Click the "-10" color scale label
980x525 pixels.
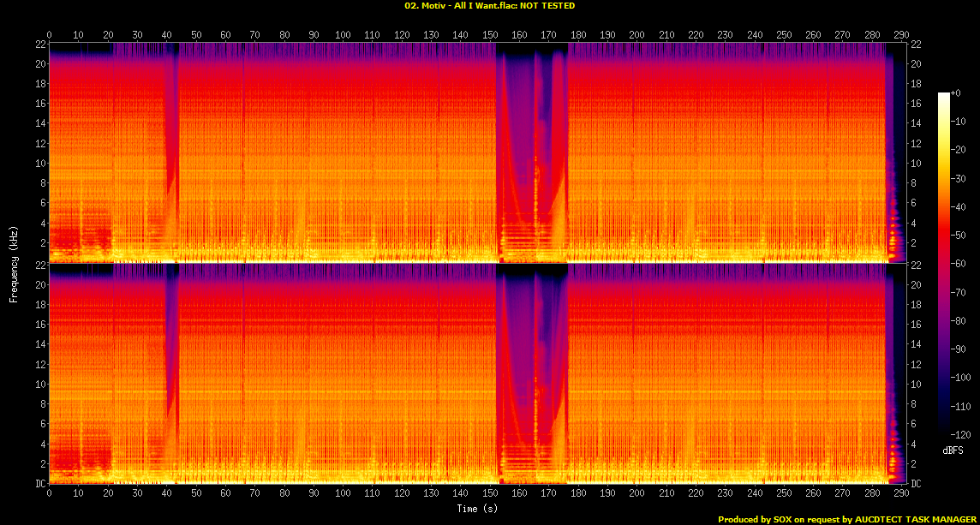(x=958, y=122)
